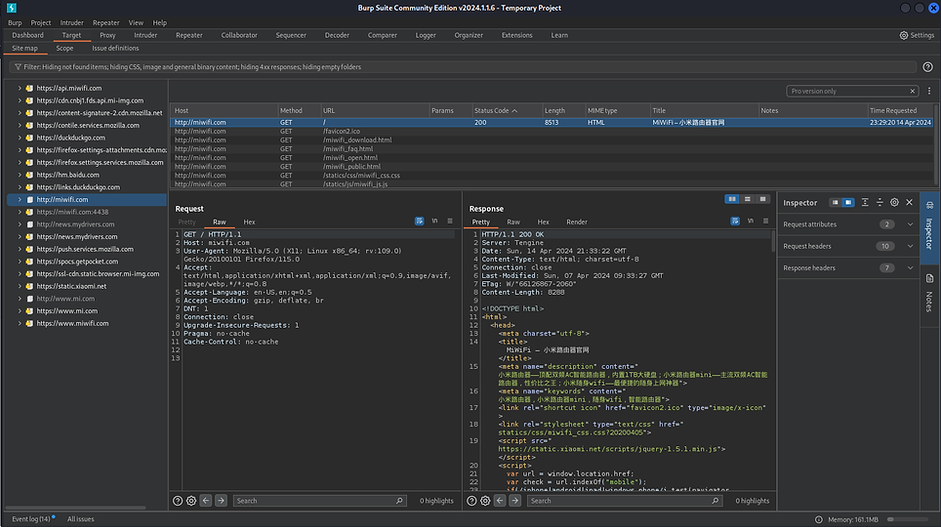Click Request panel search help icon
Image resolution: width=941 pixels, height=527 pixels.
click(x=178, y=501)
